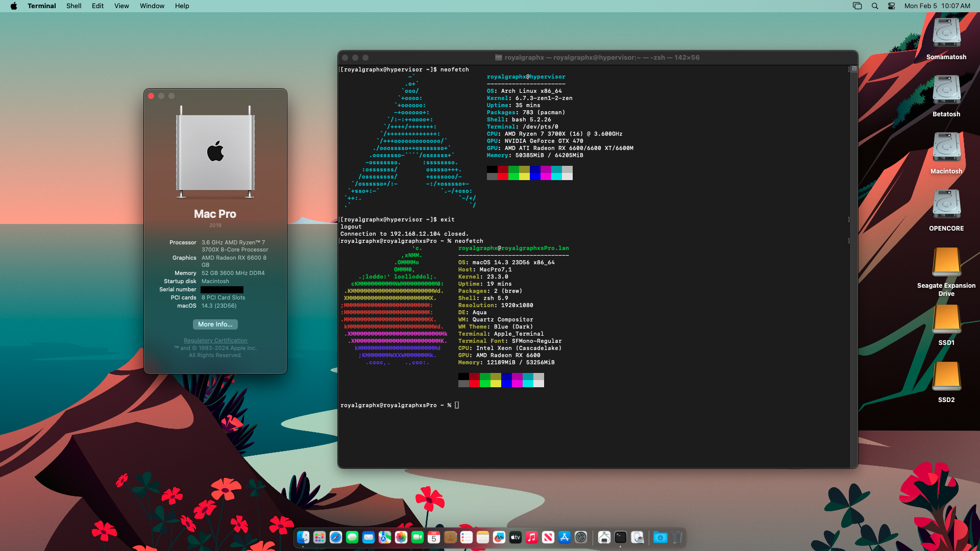Launch Apple TV from the Dock
Viewport: 980px width, 551px height.
516,537
